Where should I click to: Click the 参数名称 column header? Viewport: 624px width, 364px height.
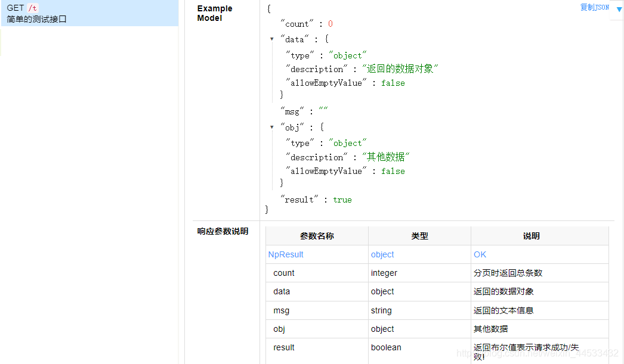tap(317, 236)
